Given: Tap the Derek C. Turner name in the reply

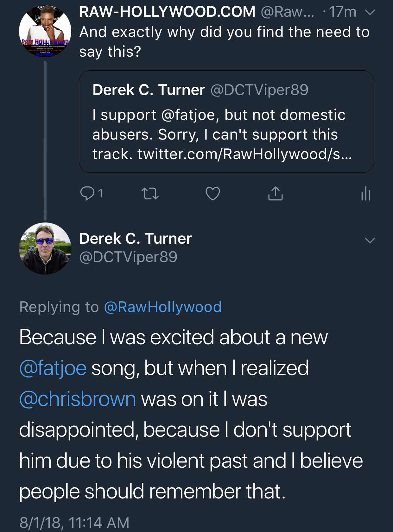Looking at the screenshot, I should point(136,238).
